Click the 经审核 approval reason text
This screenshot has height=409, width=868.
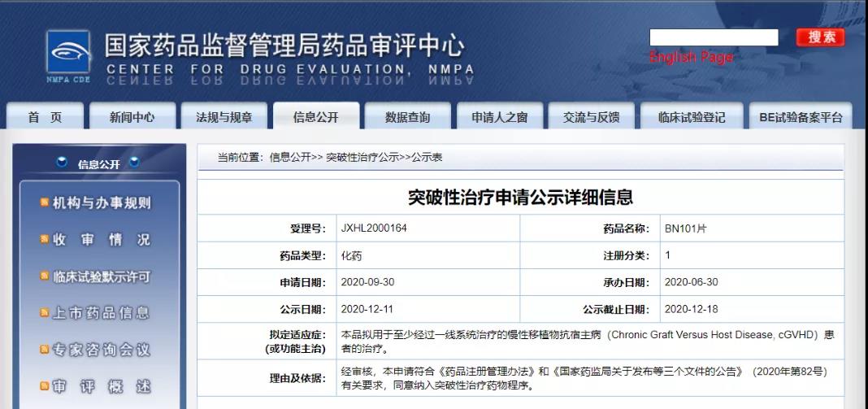[x=584, y=378]
